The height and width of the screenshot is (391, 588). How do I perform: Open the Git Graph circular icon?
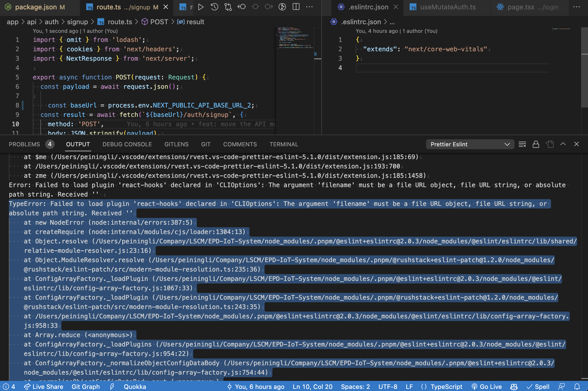[282, 7]
